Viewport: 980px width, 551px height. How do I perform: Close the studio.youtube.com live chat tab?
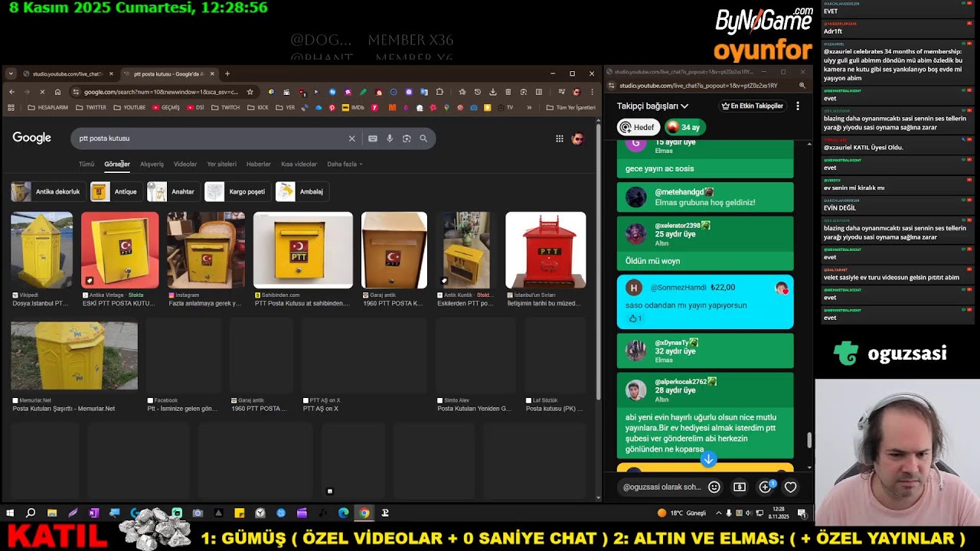(x=111, y=73)
